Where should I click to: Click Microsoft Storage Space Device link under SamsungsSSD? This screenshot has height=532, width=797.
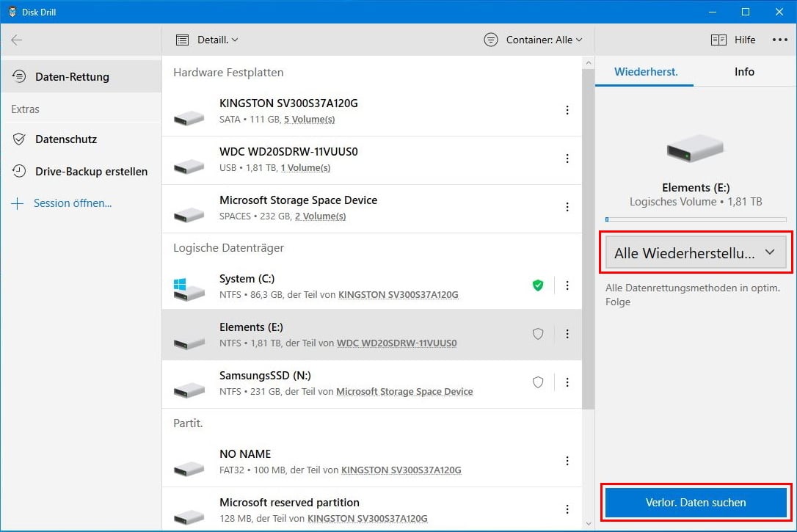pos(404,391)
